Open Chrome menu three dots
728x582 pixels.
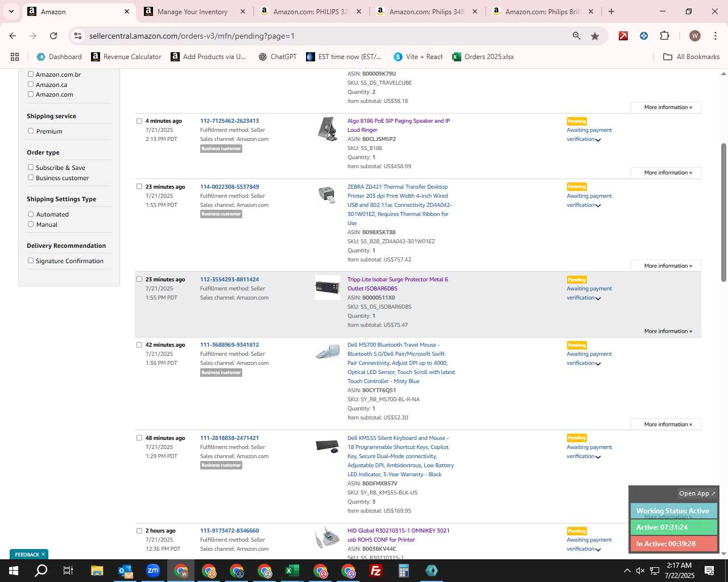tap(715, 36)
